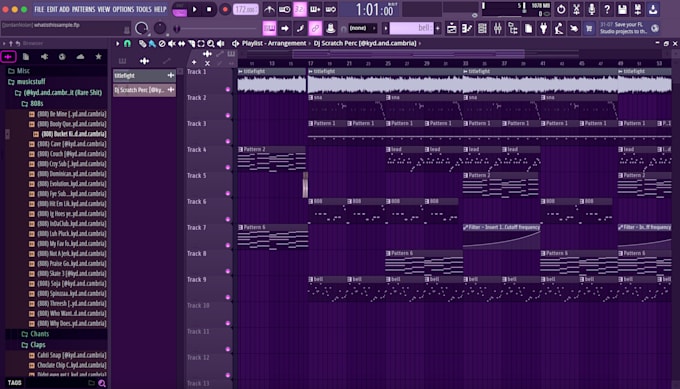Open the help question mark icon

pos(607,9)
